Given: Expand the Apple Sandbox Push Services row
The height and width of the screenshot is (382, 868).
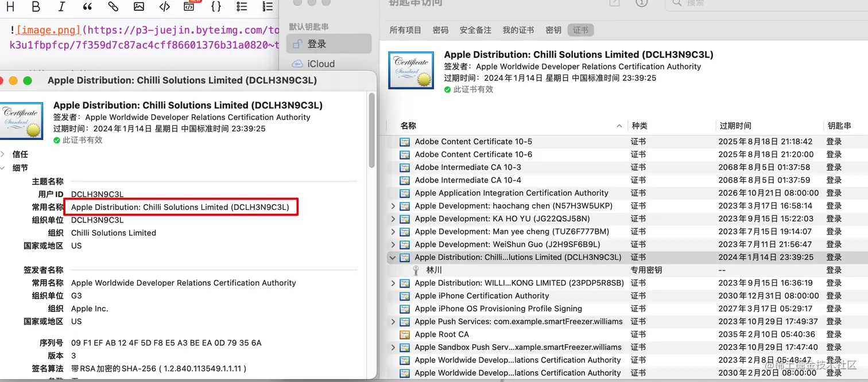Looking at the screenshot, I should pyautogui.click(x=393, y=347).
